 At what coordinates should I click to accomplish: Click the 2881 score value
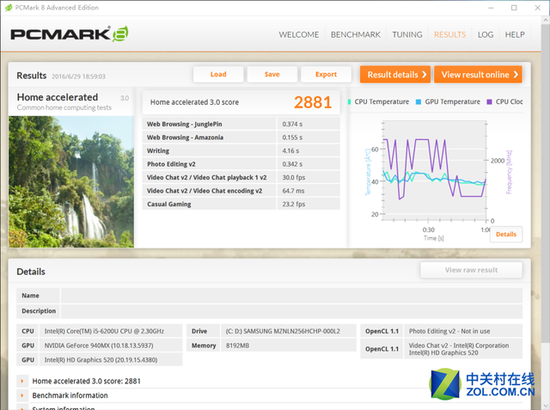click(x=313, y=102)
